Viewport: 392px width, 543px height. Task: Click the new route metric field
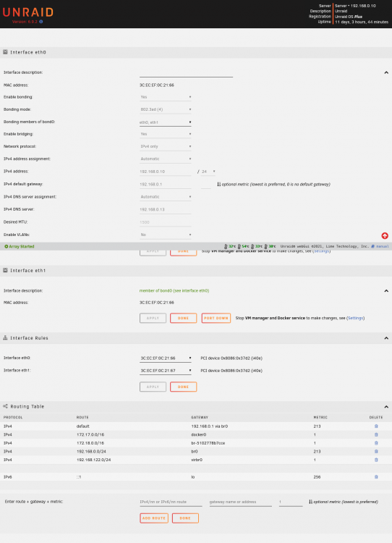coord(291,502)
